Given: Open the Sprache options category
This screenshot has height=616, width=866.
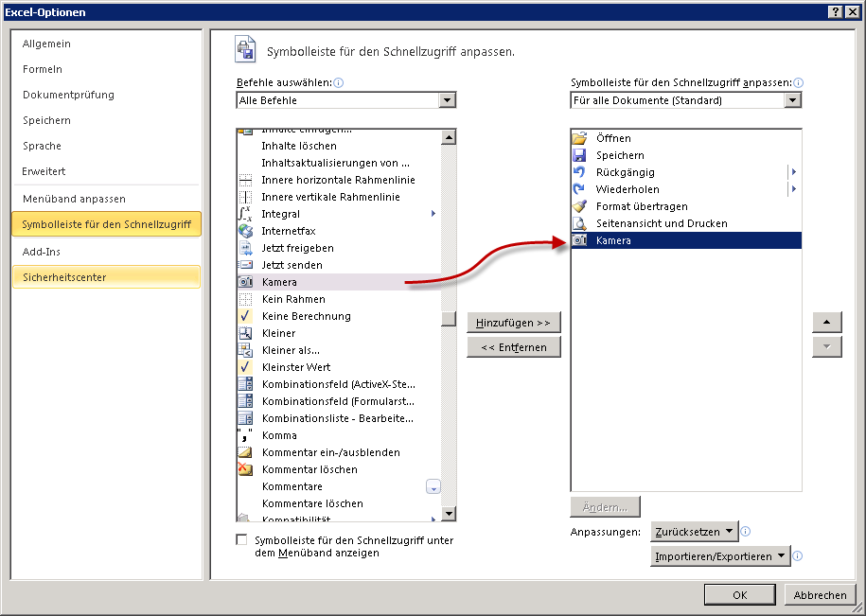Looking at the screenshot, I should 42,146.
